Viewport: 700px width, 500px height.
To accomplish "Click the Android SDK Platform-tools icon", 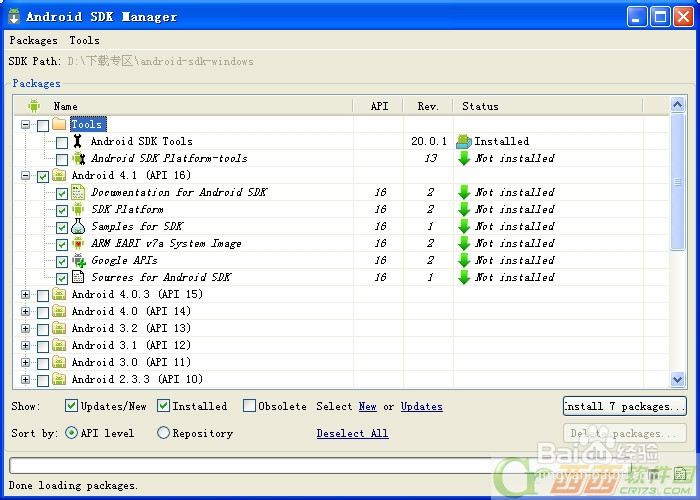I will (x=79, y=158).
